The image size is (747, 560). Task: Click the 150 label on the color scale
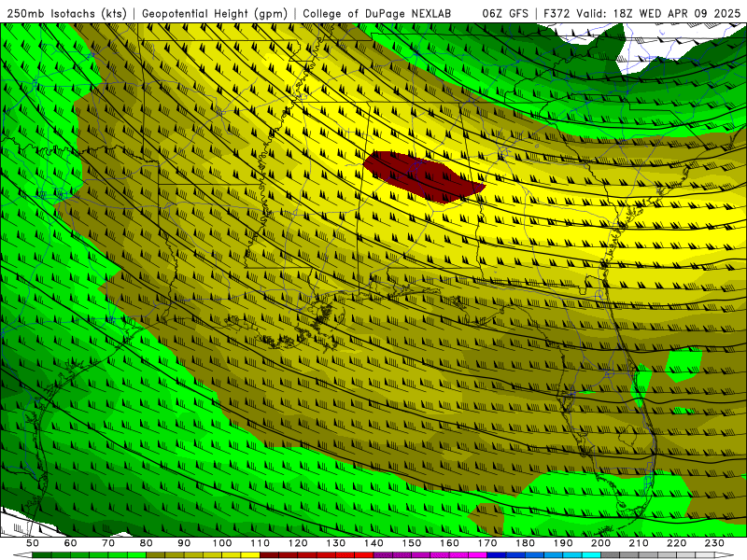tap(411, 543)
